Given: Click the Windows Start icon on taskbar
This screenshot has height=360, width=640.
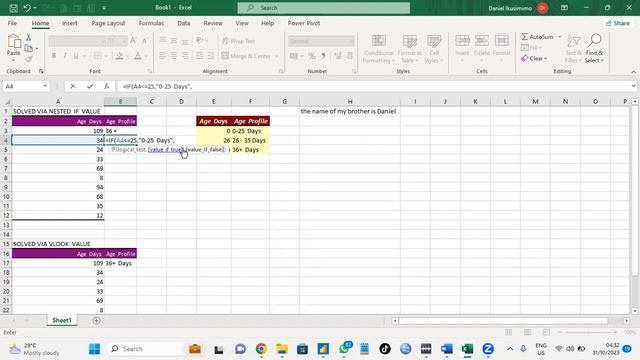Looking at the screenshot, I should click(94, 349).
